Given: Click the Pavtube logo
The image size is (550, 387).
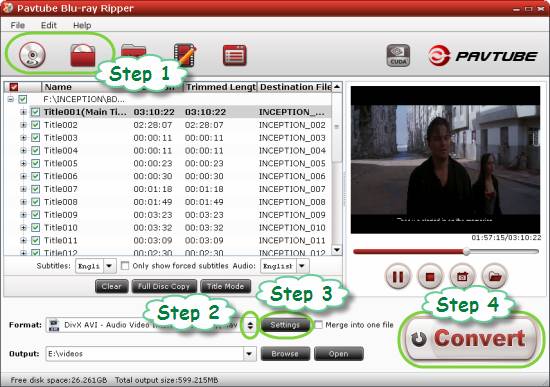Looking at the screenshot, I should coord(483,56).
